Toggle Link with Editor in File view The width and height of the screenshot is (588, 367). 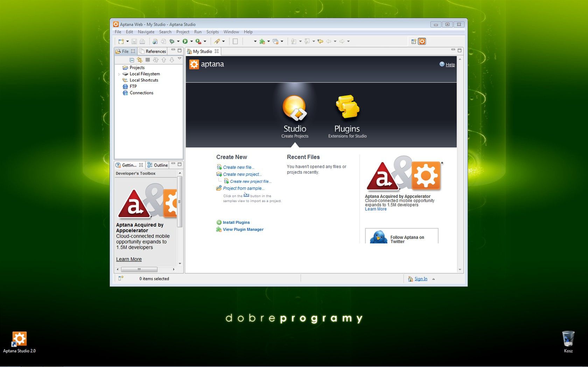(140, 60)
